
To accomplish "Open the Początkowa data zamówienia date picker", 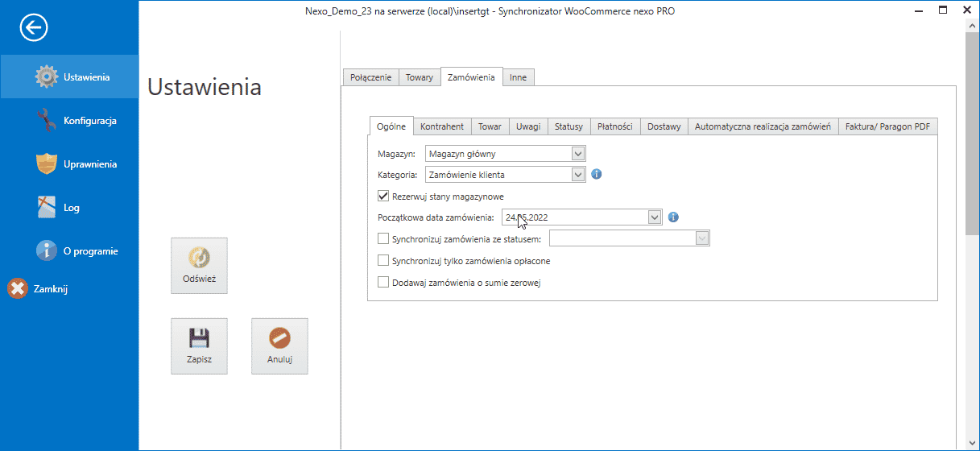I will [x=655, y=217].
